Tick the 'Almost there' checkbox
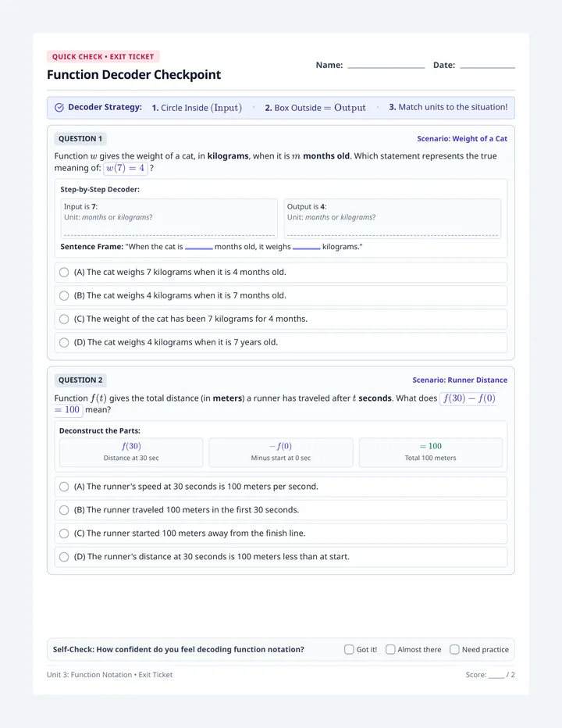Image resolution: width=562 pixels, height=728 pixels. tap(390, 649)
